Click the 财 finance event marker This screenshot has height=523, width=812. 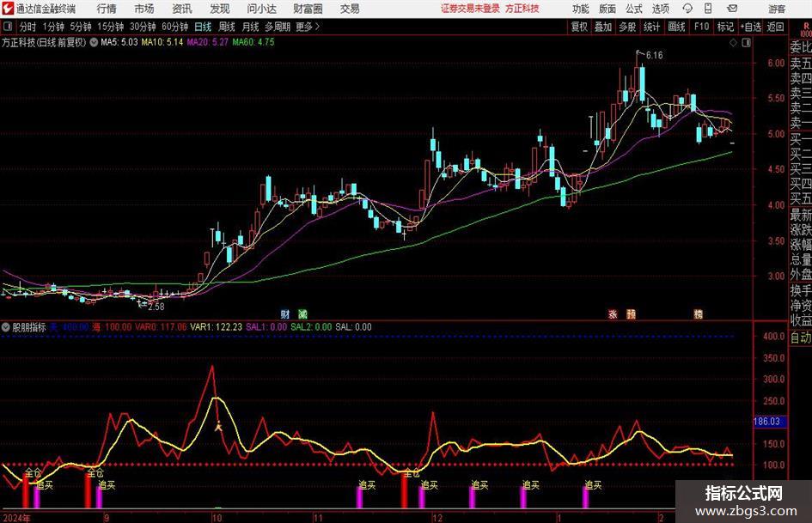[x=285, y=313]
